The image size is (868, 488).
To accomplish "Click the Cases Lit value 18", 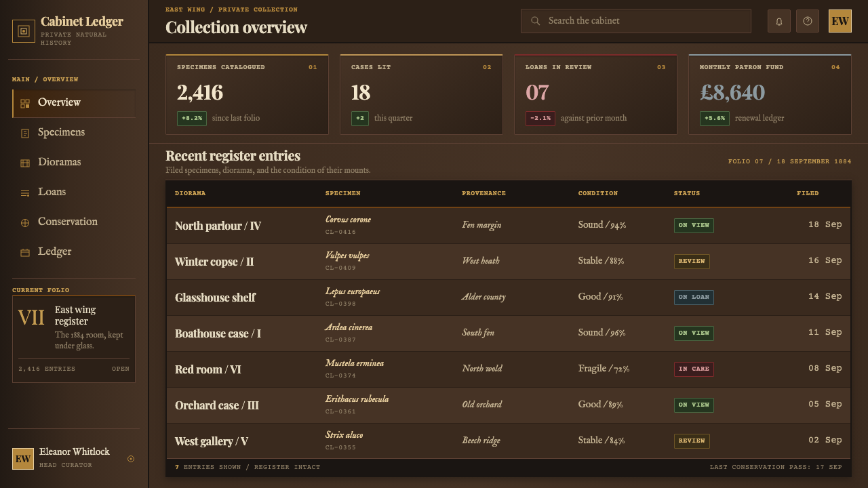I will click(x=361, y=93).
